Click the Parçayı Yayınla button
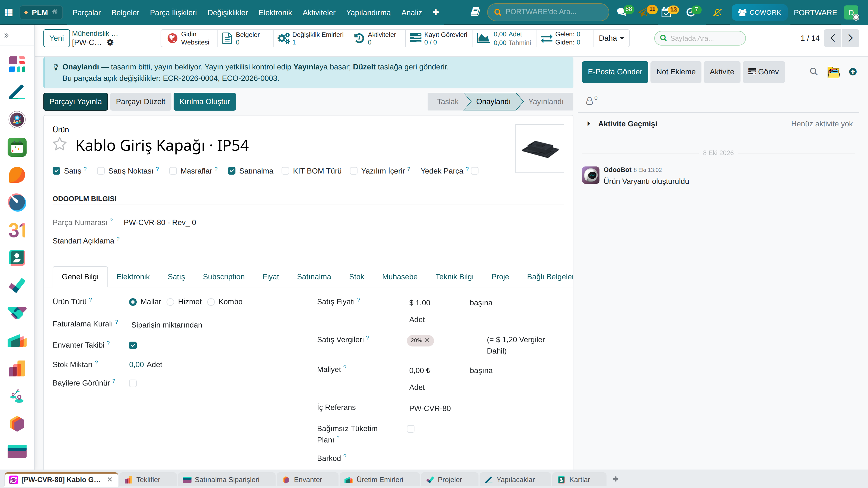 [x=75, y=102]
